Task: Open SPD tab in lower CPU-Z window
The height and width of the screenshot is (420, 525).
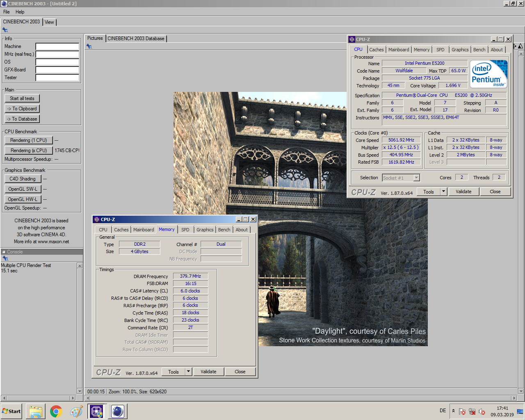Action: [185, 230]
